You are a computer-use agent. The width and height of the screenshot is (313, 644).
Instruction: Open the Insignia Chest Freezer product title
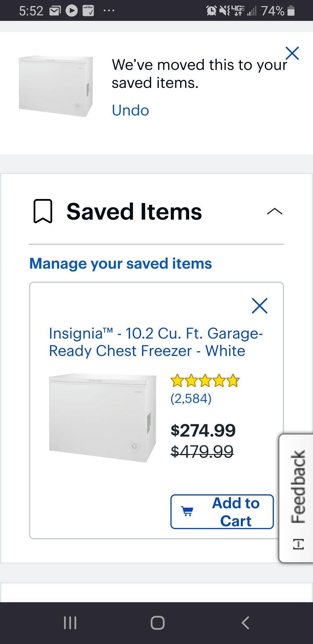[156, 342]
